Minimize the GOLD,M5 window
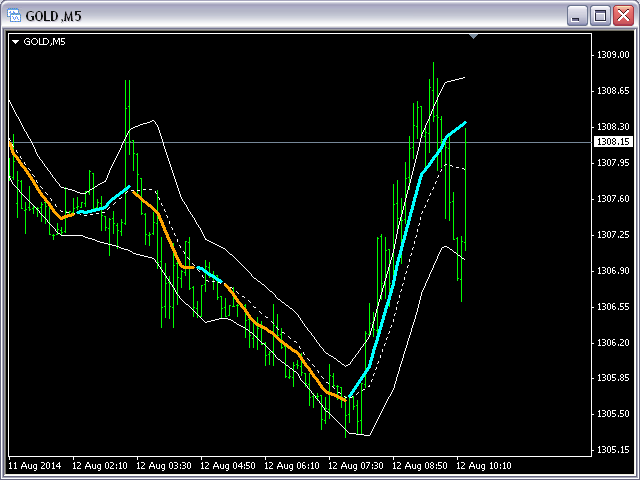This screenshot has height=480, width=640. (x=577, y=16)
